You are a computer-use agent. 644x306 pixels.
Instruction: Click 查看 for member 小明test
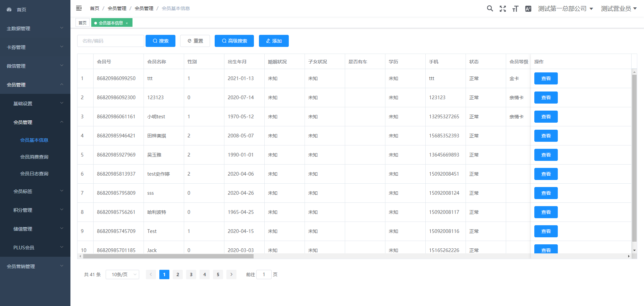546,117
